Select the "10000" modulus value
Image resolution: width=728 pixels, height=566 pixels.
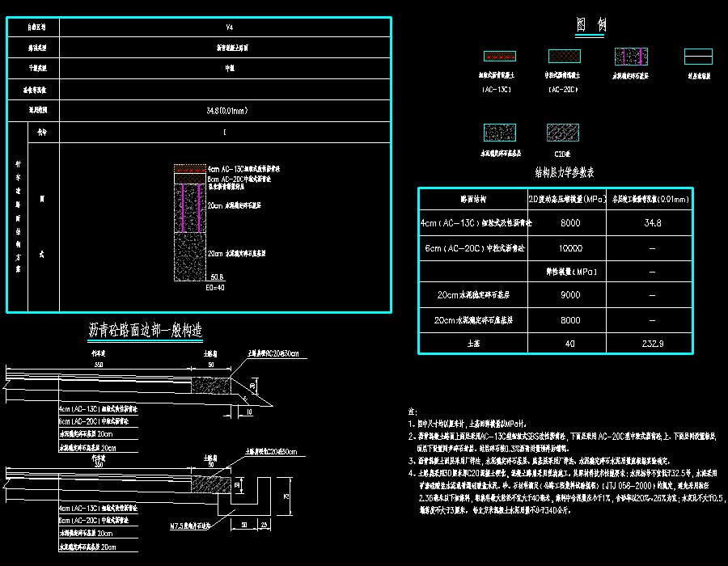pyautogui.click(x=570, y=249)
